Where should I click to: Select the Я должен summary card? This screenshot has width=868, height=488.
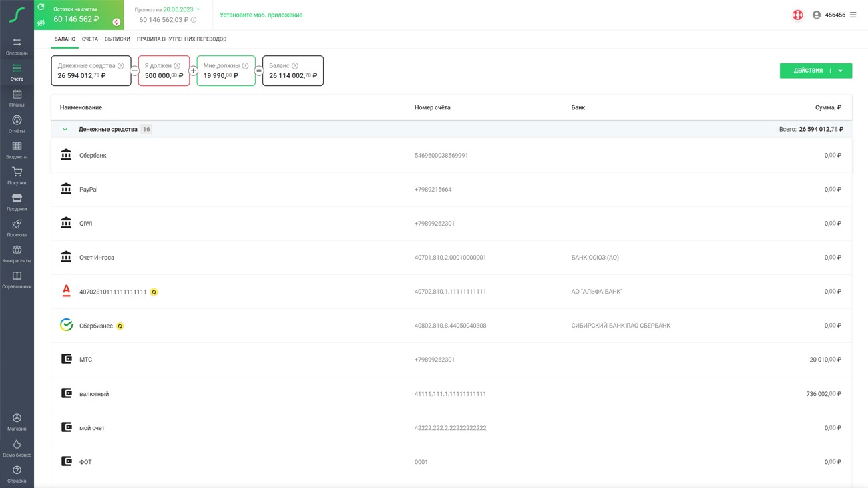(x=164, y=71)
